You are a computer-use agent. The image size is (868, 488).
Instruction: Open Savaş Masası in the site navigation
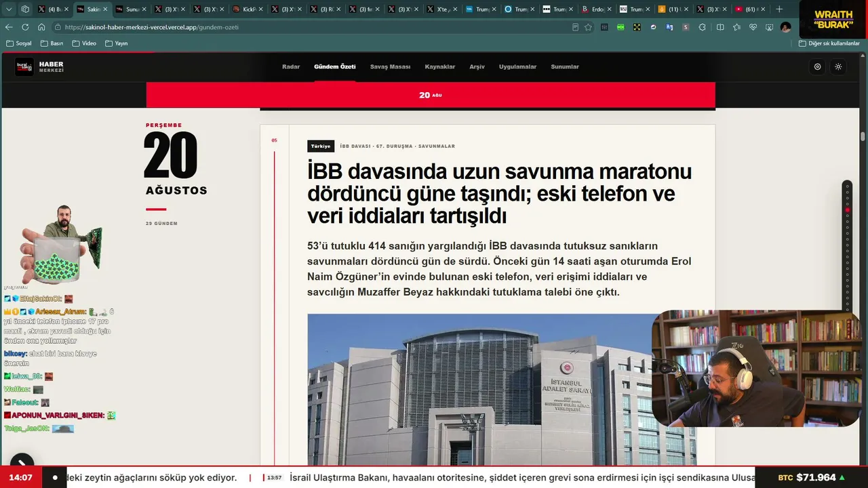click(x=390, y=66)
